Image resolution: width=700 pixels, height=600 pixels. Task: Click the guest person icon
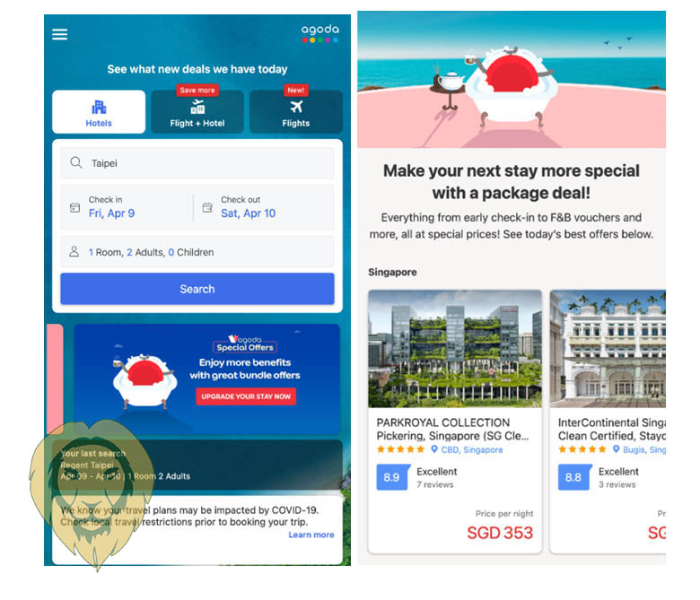click(x=74, y=252)
